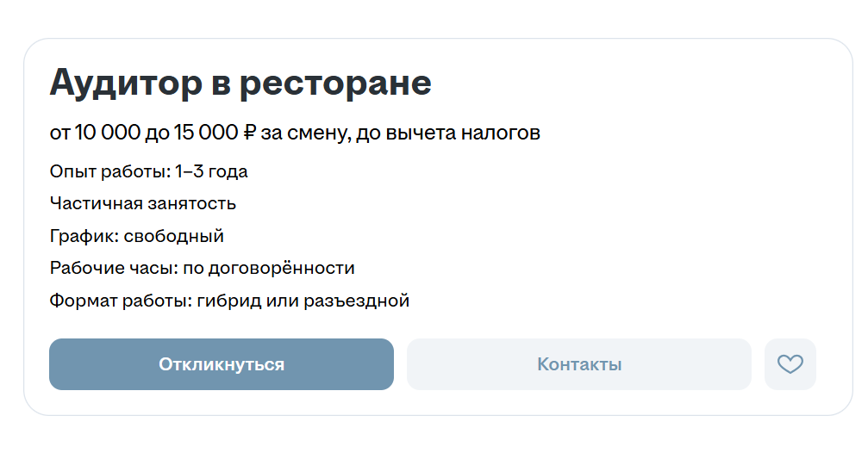868x453 pixels.
Task: Select the 10 000 minimum salary amount
Action: pyautogui.click(x=108, y=132)
